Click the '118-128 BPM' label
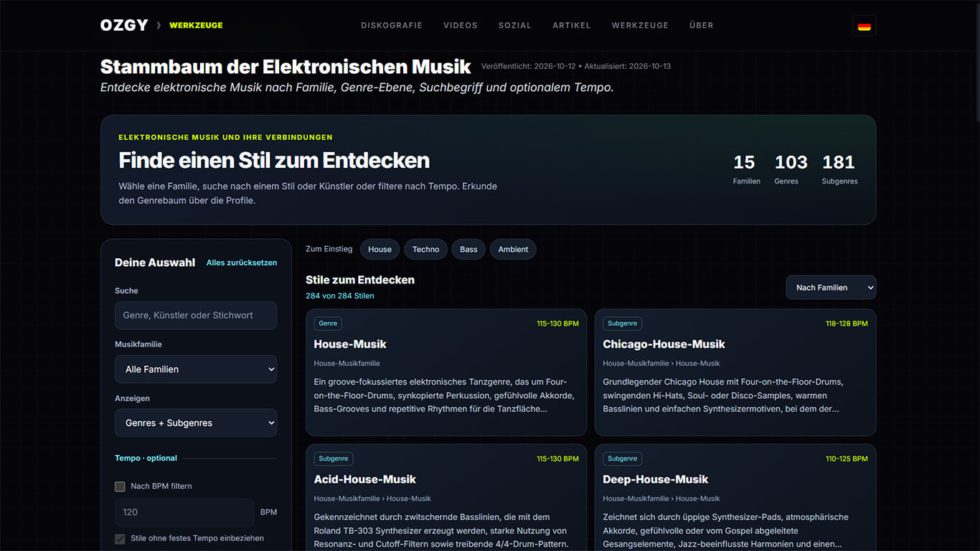This screenshot has height=551, width=980. 847,324
